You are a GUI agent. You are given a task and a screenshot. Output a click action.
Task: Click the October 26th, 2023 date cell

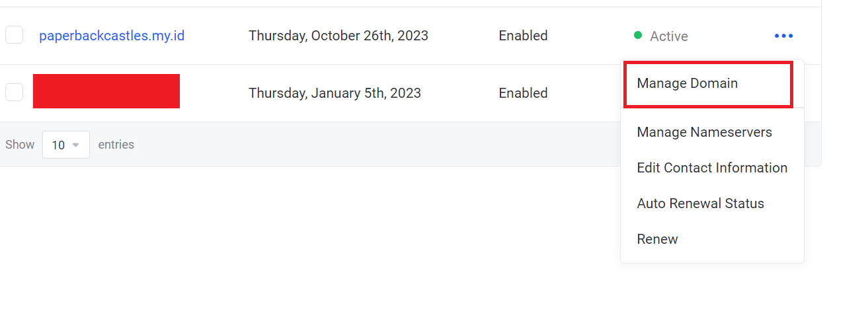pos(338,36)
